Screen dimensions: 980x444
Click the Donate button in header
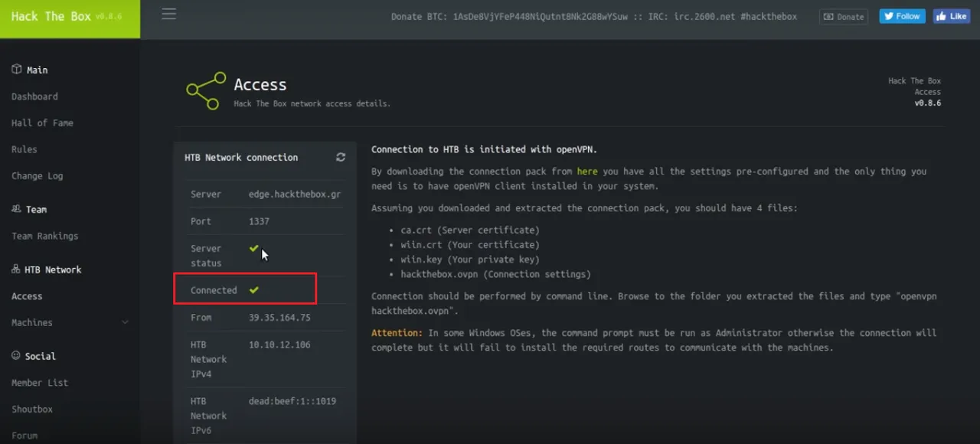click(844, 16)
